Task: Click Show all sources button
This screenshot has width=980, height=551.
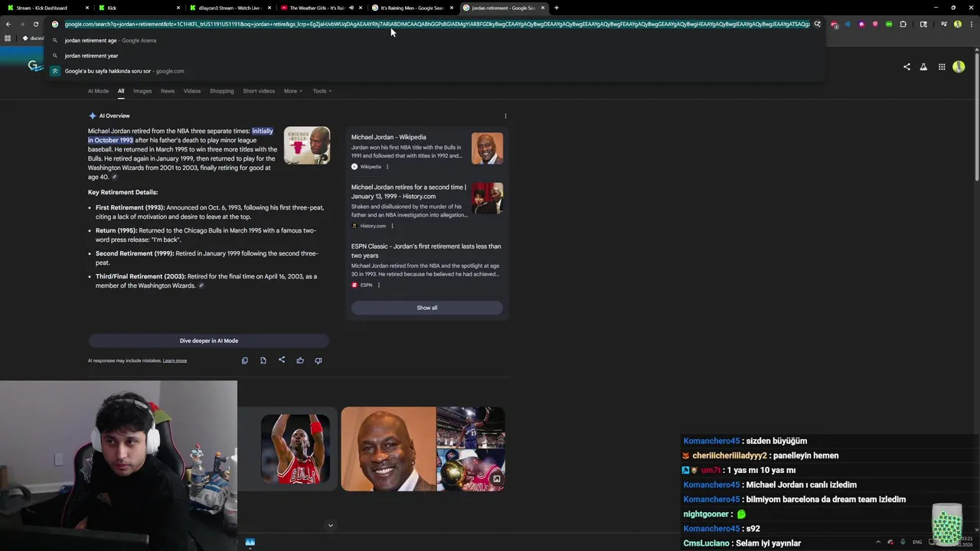Action: tap(427, 308)
